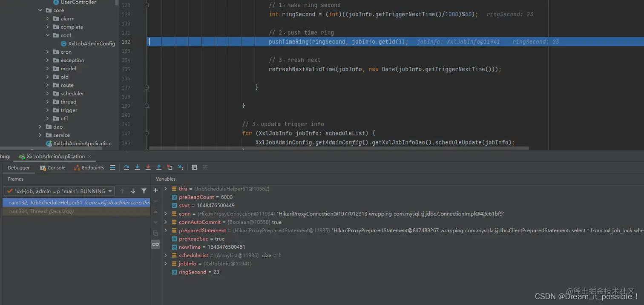Click the XxlJobAdminApplication class icon in tree
The width and height of the screenshot is (644, 305).
pyautogui.click(x=49, y=144)
